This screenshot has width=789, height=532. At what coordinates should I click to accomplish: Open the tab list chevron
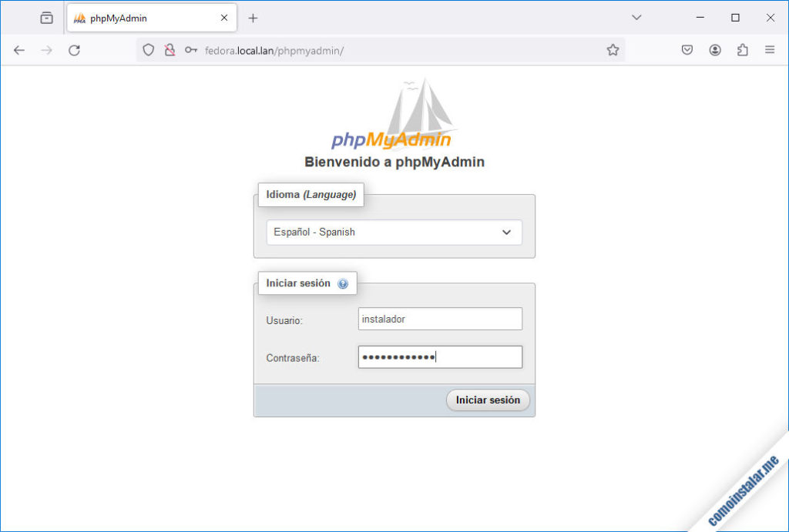[636, 16]
